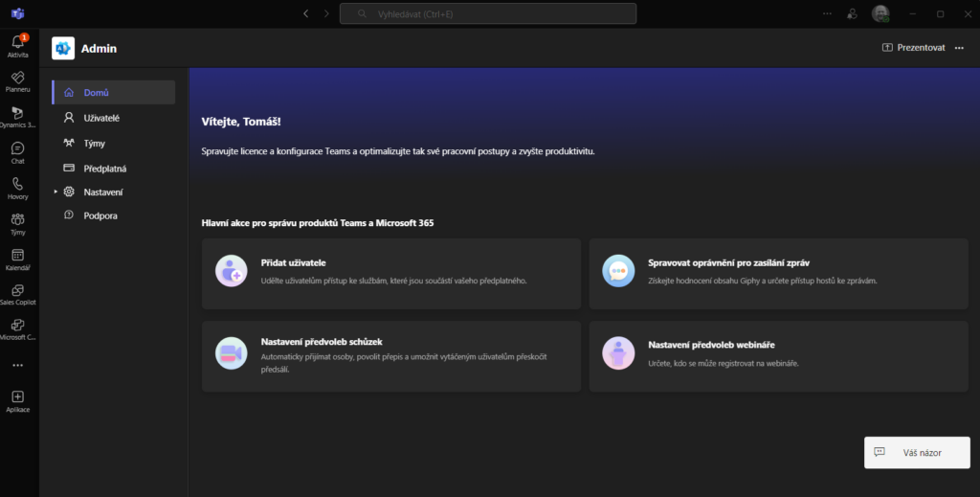
Task: Select Domů in the admin menu
Action: point(114,92)
